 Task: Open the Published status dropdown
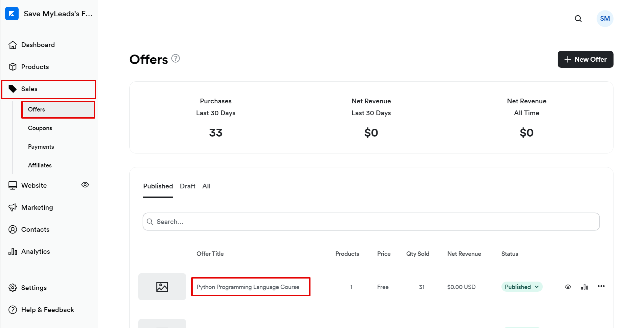click(522, 287)
